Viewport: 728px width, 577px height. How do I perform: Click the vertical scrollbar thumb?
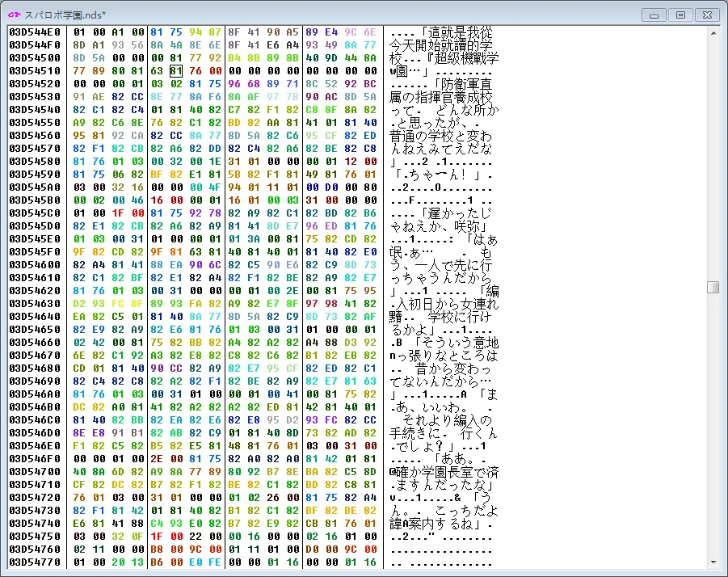tap(712, 287)
